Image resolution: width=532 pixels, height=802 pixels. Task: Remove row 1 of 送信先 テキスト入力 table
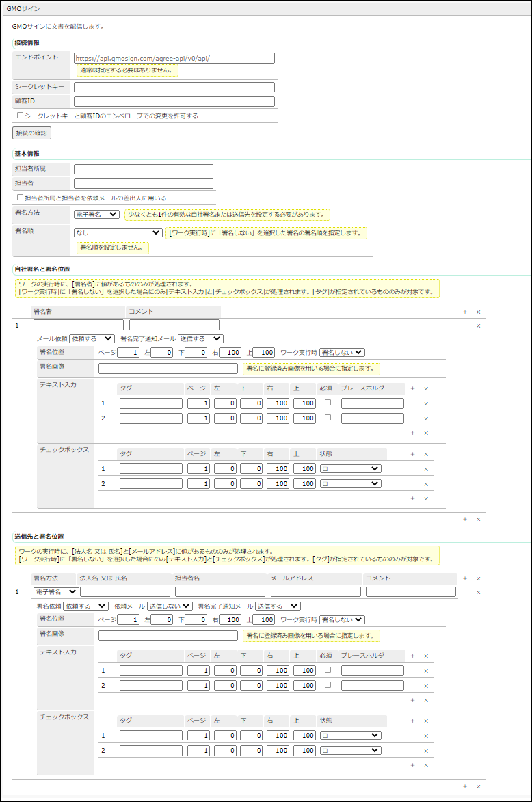426,671
